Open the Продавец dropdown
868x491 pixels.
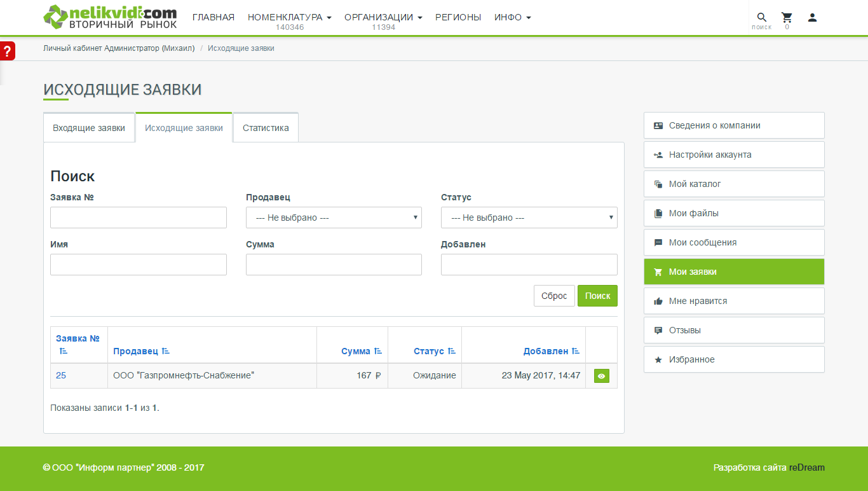click(x=334, y=218)
